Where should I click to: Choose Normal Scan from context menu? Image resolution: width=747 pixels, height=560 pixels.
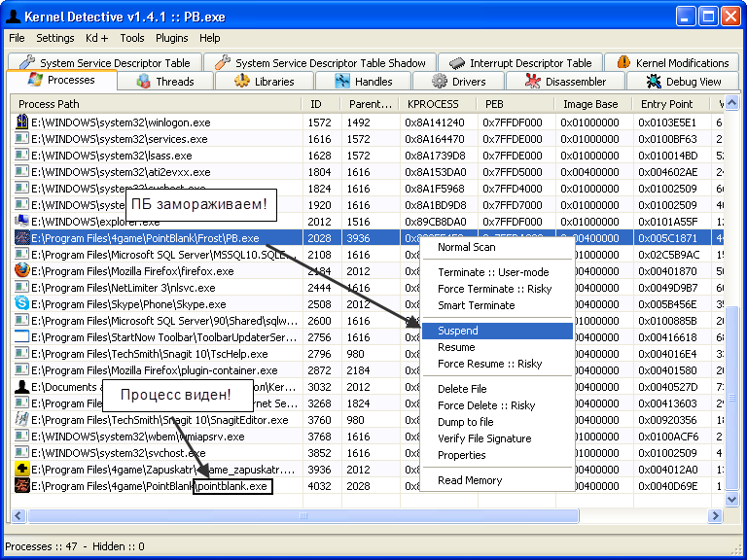[497, 247]
